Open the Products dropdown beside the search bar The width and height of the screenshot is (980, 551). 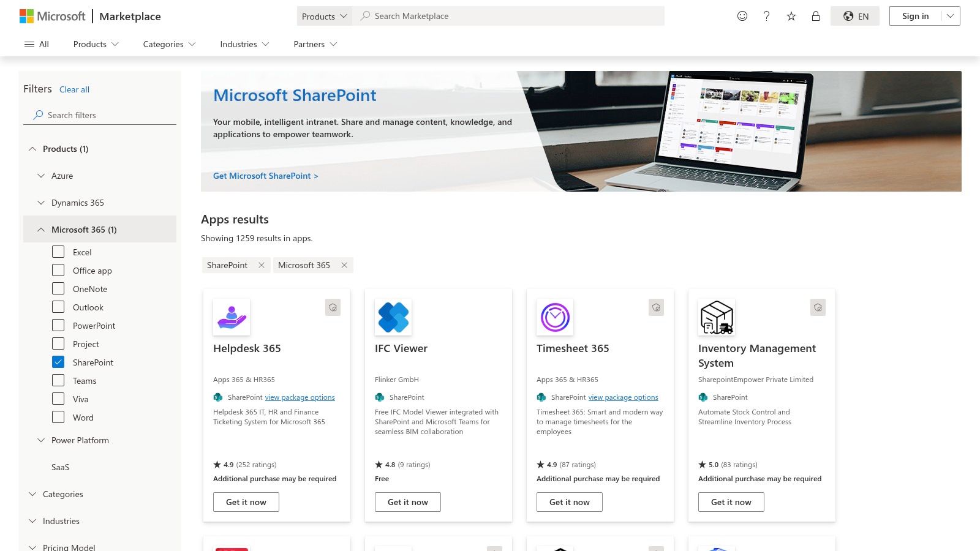point(323,16)
